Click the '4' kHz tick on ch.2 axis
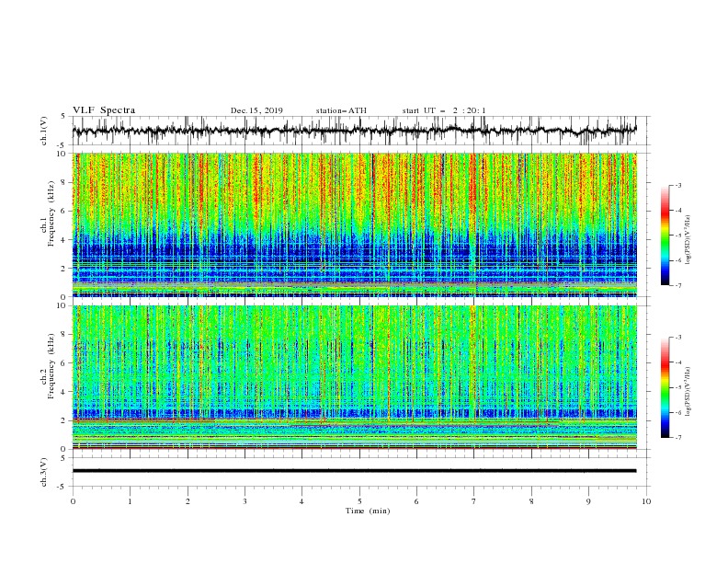The image size is (728, 563). click(x=65, y=392)
